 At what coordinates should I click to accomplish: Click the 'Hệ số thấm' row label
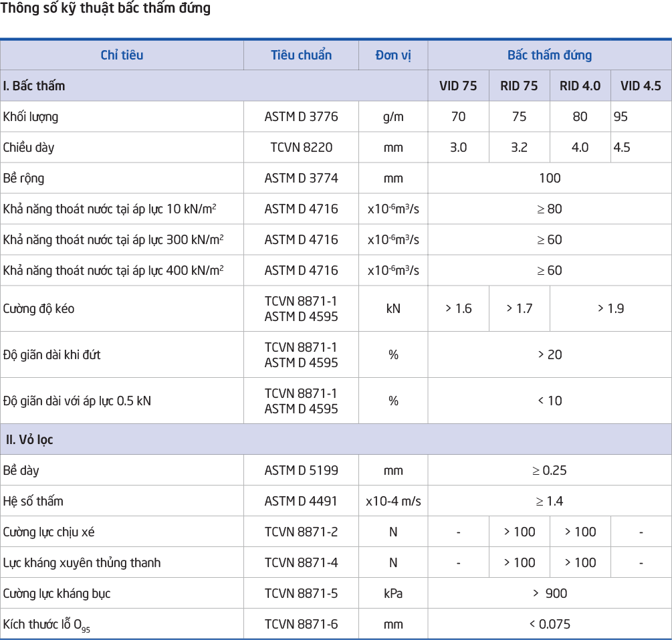pos(33,502)
